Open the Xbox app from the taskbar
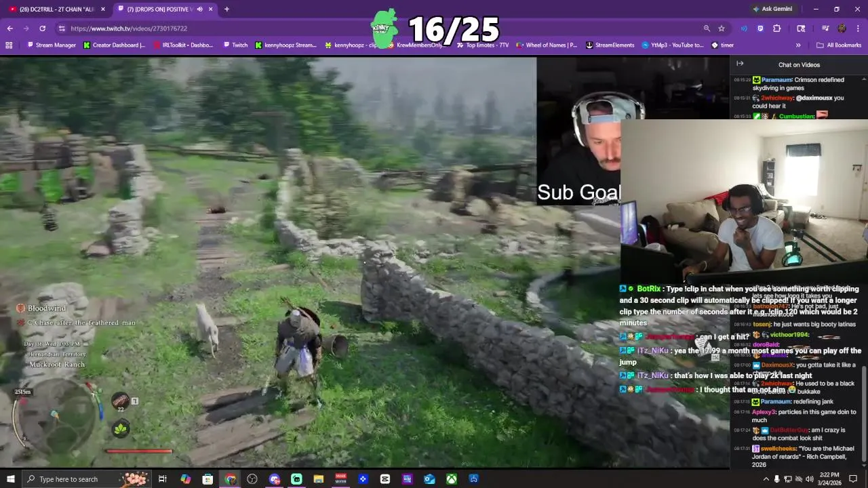This screenshot has height=488, width=868. [451, 479]
